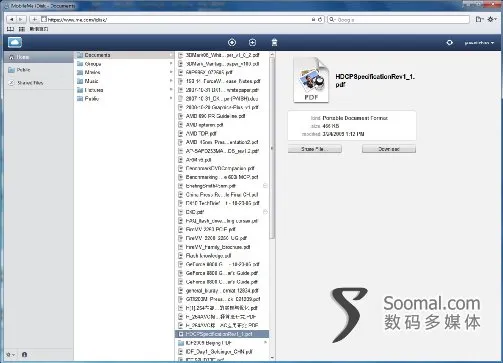Select Shared Files in the left sidebar
Image resolution: width=503 pixels, height=363 pixels.
point(39,83)
